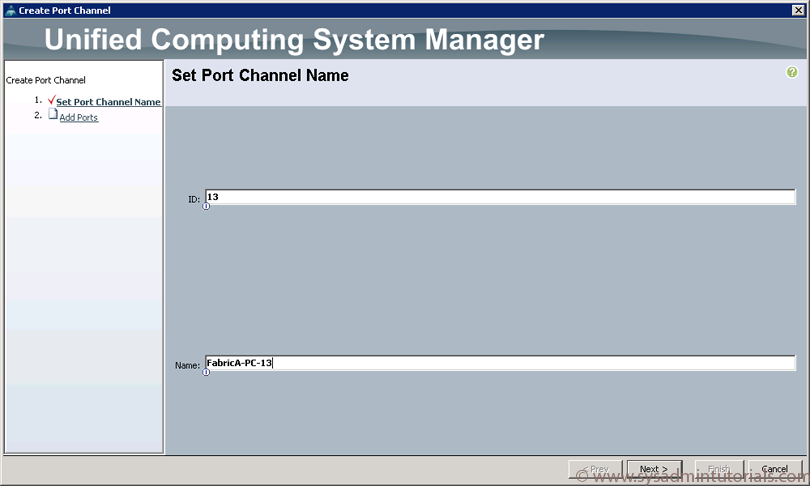Click the Name: field label
Image resolution: width=810 pixels, height=486 pixels.
tap(187, 365)
